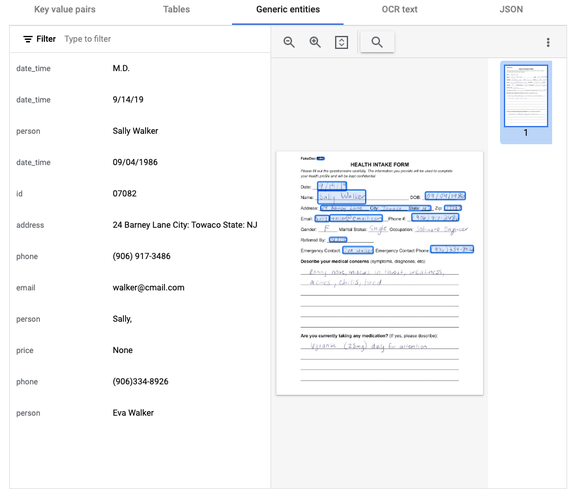The width and height of the screenshot is (573, 494).
Task: Open the Tables tab
Action: tap(177, 10)
